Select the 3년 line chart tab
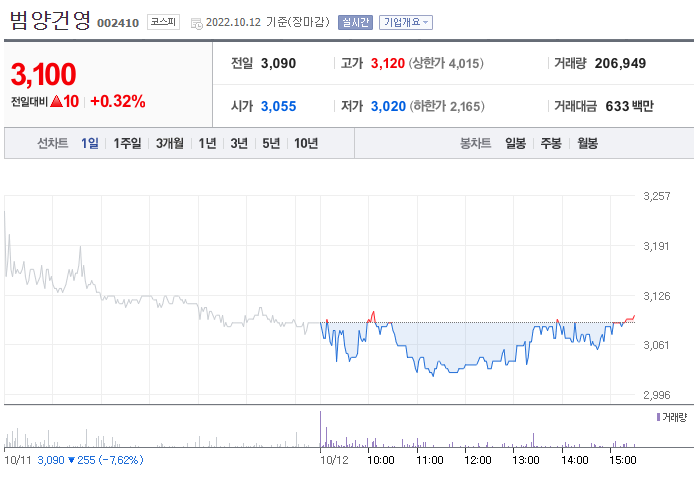This screenshot has width=694, height=477. [x=239, y=143]
